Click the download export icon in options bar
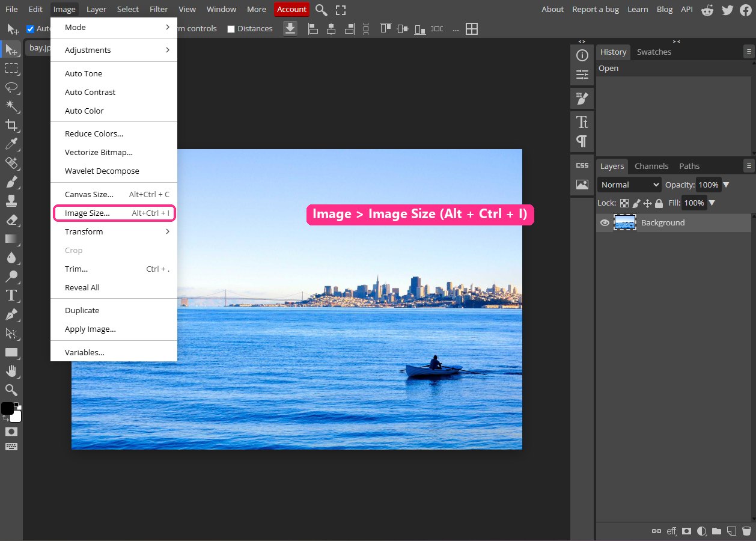 [290, 28]
